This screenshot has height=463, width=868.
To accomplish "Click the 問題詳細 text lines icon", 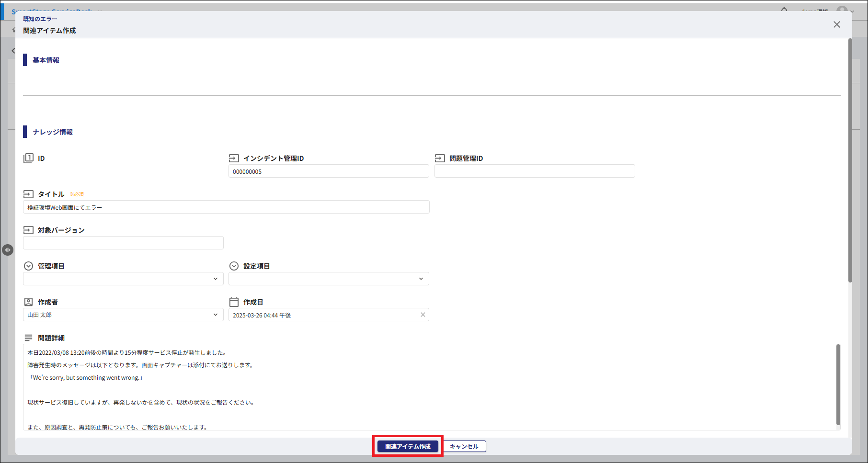I will tap(28, 338).
